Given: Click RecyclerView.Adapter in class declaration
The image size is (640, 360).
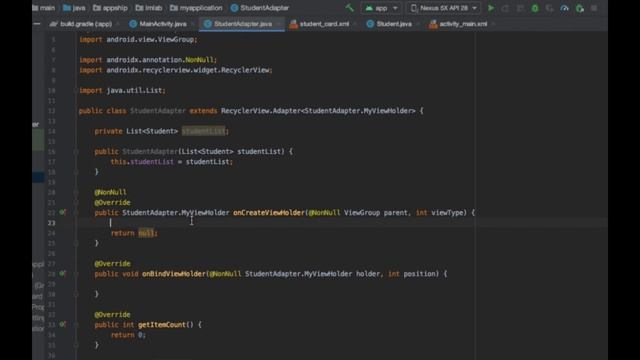Looking at the screenshot, I should [x=260, y=111].
